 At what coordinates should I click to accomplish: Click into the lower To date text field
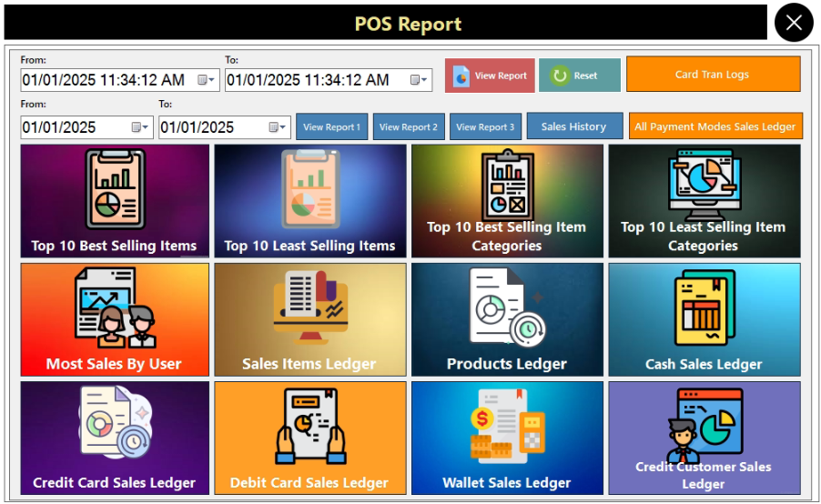[x=197, y=127]
